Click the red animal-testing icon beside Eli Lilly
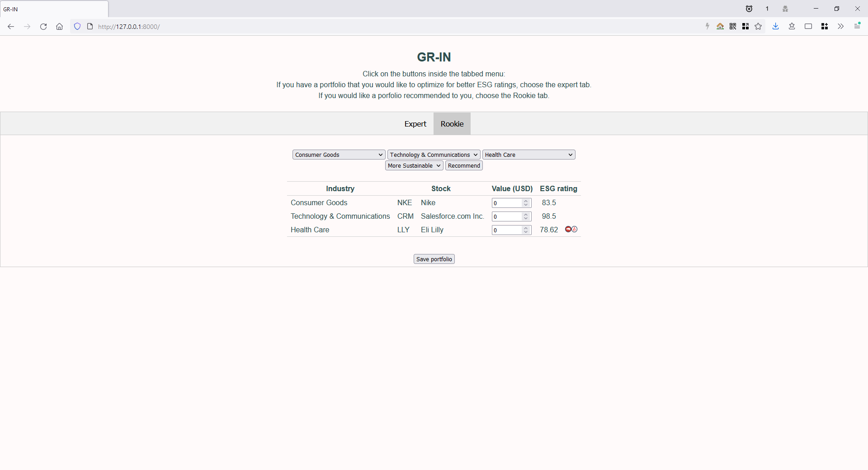The image size is (868, 470). pos(568,230)
